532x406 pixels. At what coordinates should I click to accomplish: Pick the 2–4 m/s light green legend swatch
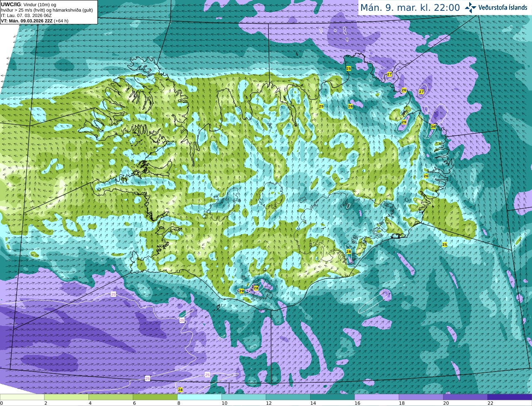[x=66, y=397]
